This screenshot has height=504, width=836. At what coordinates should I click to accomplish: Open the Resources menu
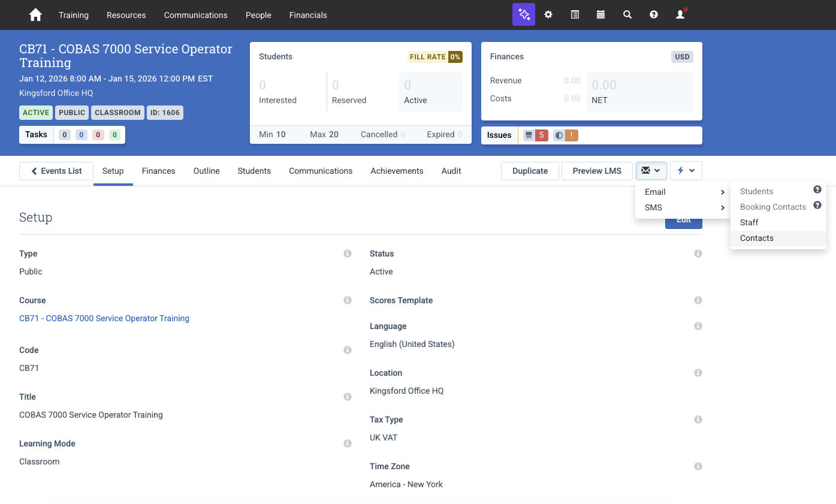126,15
